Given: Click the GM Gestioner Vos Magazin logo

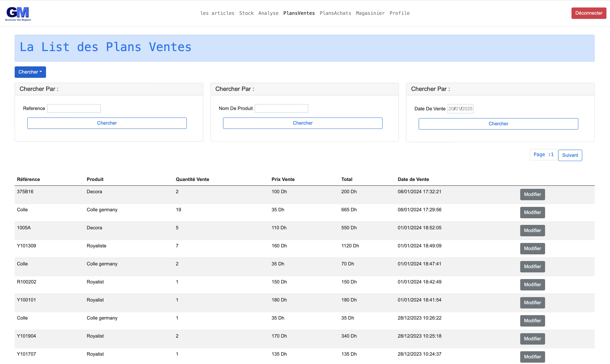Looking at the screenshot, I should [x=18, y=14].
